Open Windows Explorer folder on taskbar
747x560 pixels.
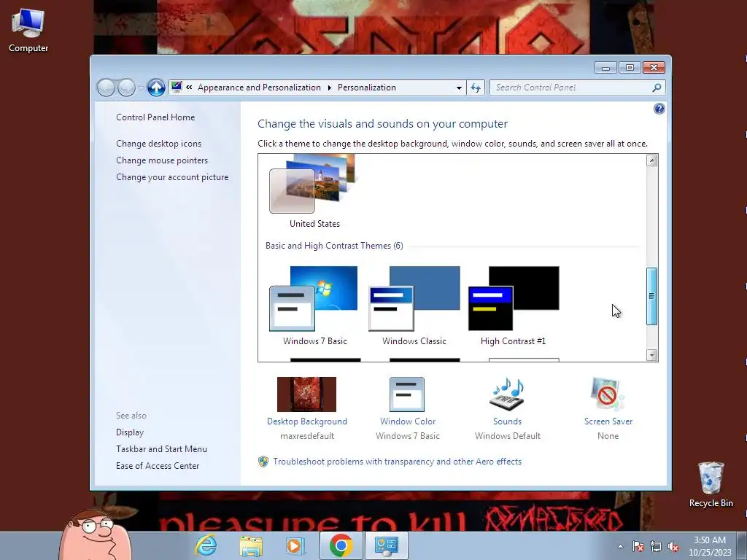[x=251, y=545]
